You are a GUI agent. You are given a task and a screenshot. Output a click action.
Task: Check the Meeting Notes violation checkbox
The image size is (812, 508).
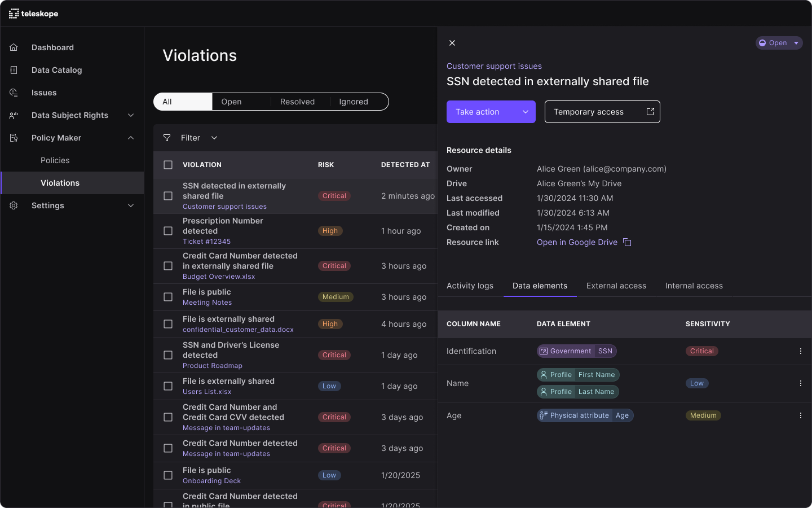(x=168, y=297)
